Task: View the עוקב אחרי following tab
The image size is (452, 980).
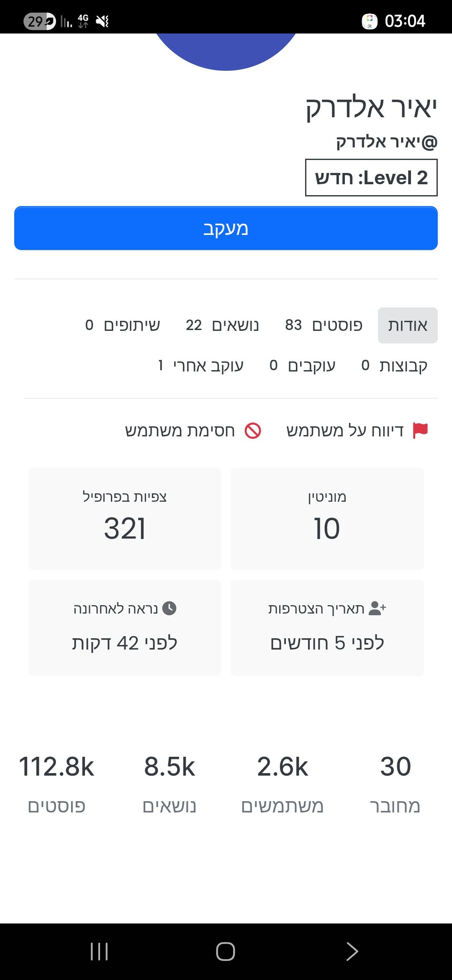Action: pos(201,366)
